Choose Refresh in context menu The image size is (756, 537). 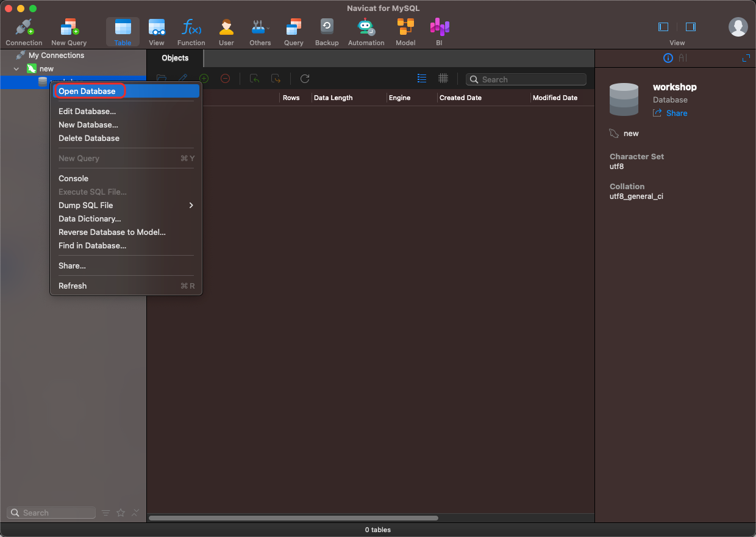pos(126,286)
